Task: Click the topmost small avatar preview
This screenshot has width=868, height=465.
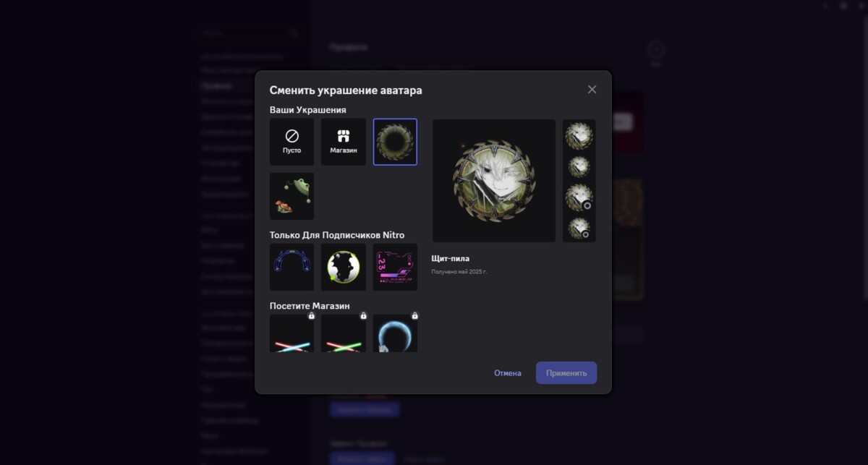Action: [x=579, y=136]
